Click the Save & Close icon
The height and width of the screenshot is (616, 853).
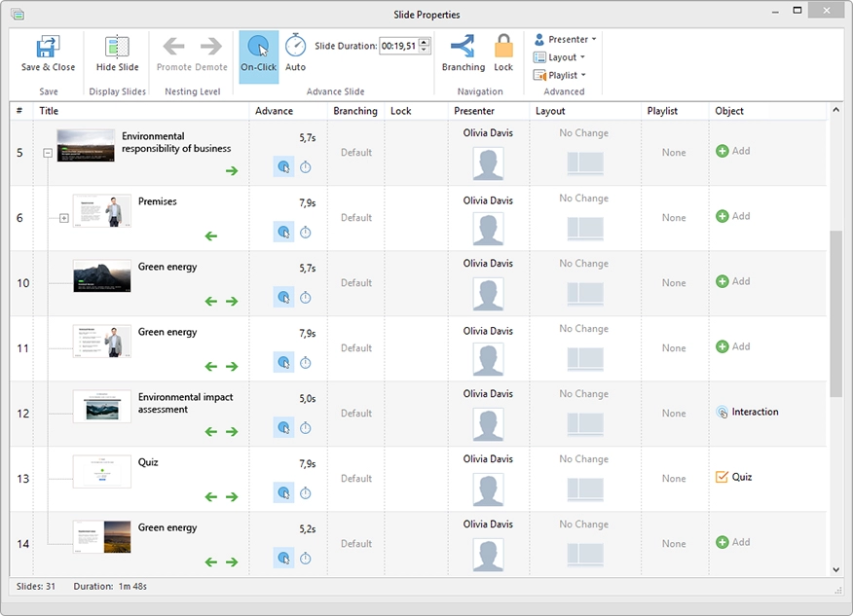coord(48,48)
